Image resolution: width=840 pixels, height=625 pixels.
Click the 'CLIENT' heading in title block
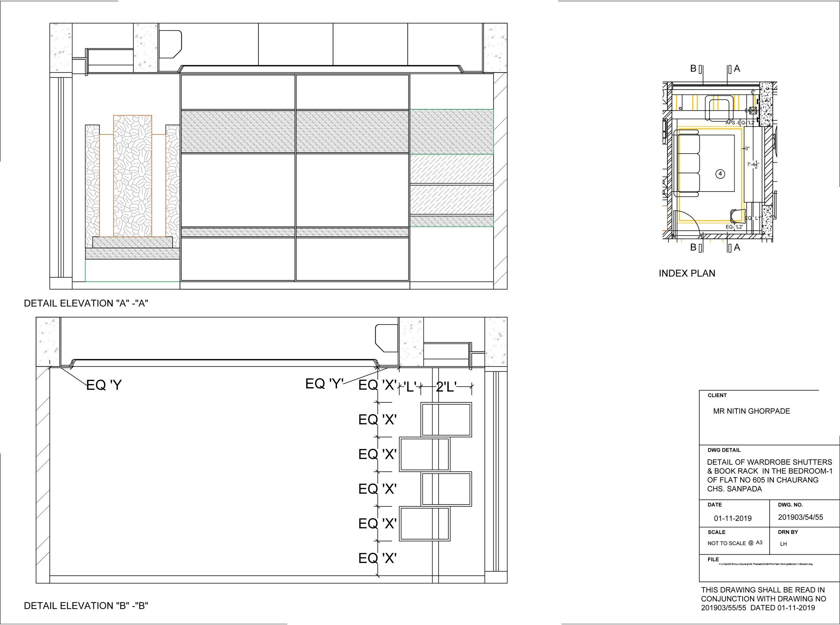click(717, 395)
